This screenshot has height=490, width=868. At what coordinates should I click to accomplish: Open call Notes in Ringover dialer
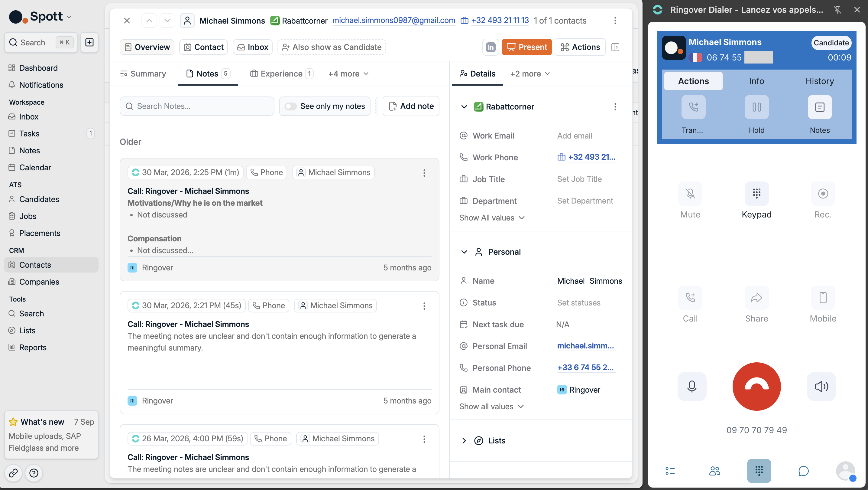(x=819, y=107)
